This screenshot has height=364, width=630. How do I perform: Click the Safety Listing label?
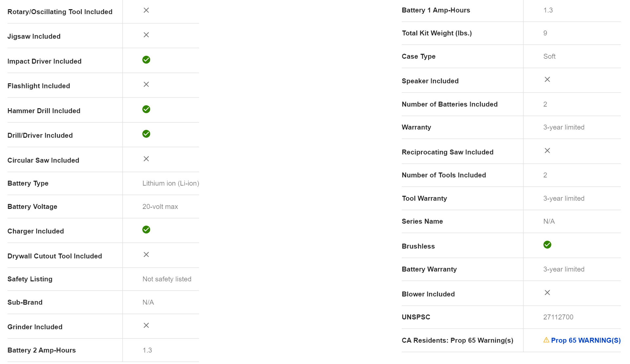(30, 279)
